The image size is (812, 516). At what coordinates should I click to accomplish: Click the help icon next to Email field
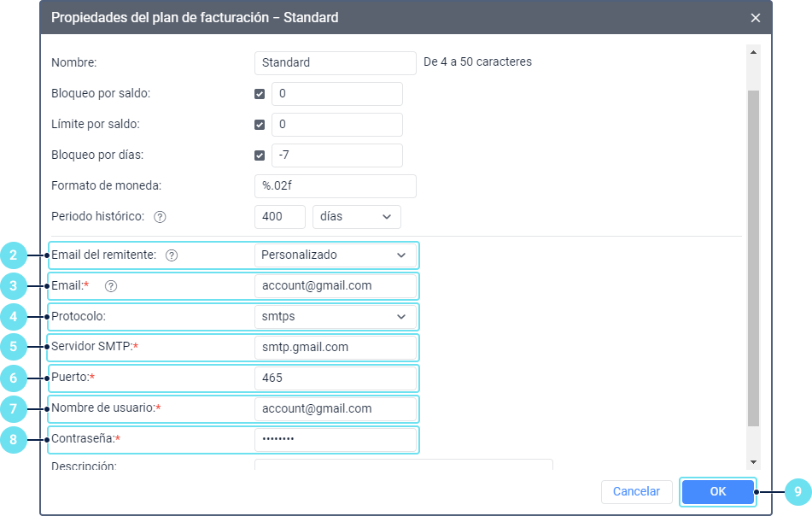pos(110,286)
